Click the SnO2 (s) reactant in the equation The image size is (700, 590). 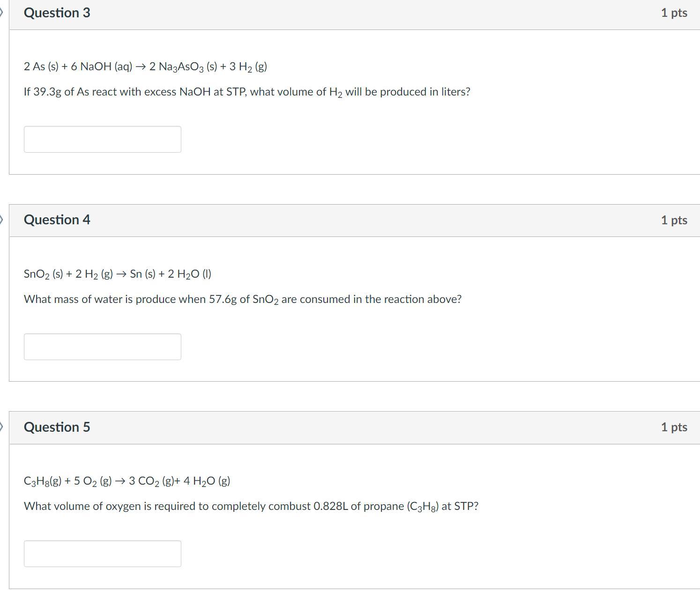tap(43, 274)
